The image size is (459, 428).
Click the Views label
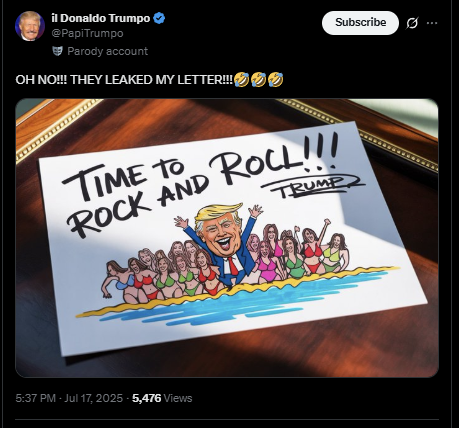click(x=178, y=398)
